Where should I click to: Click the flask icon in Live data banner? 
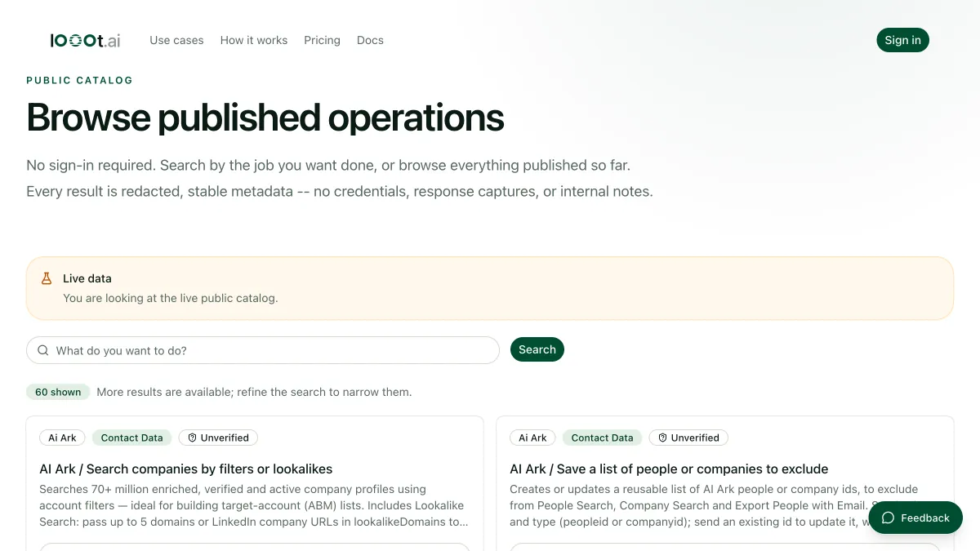point(47,278)
